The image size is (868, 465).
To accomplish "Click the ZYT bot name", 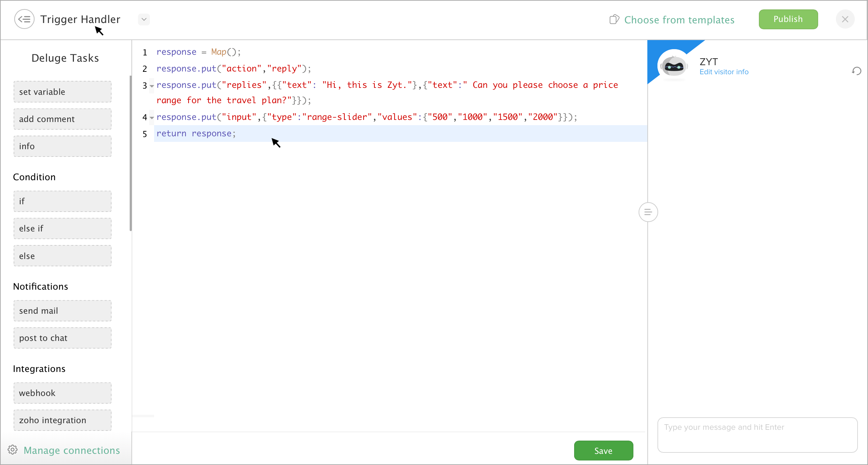I will tap(709, 62).
